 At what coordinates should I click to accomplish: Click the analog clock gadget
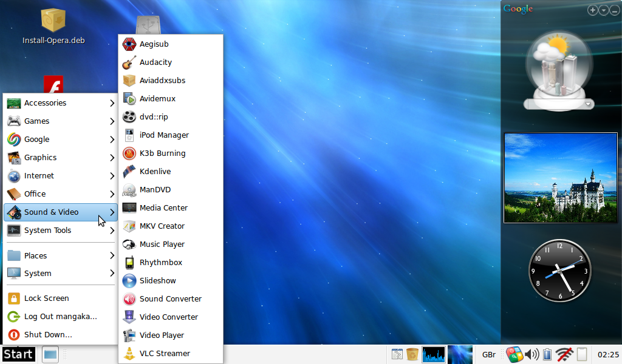[559, 271]
